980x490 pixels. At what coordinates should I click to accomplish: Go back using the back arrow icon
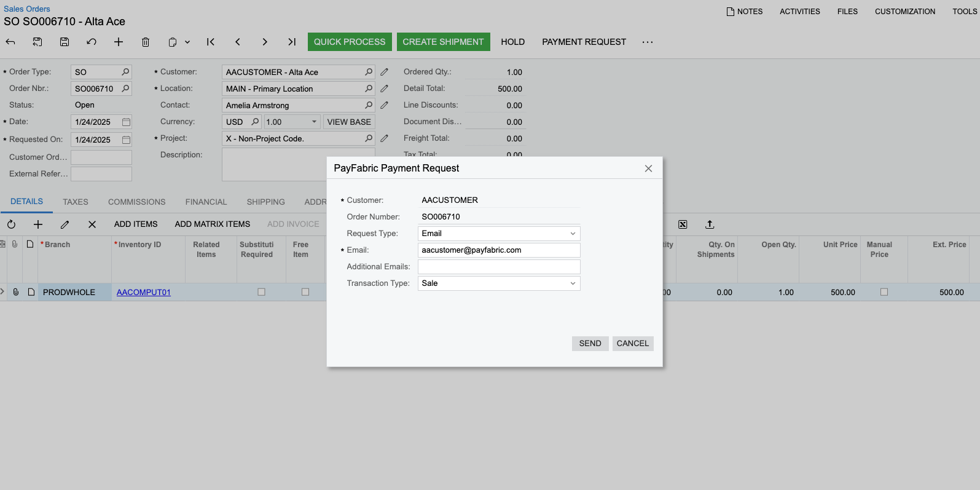pyautogui.click(x=10, y=42)
